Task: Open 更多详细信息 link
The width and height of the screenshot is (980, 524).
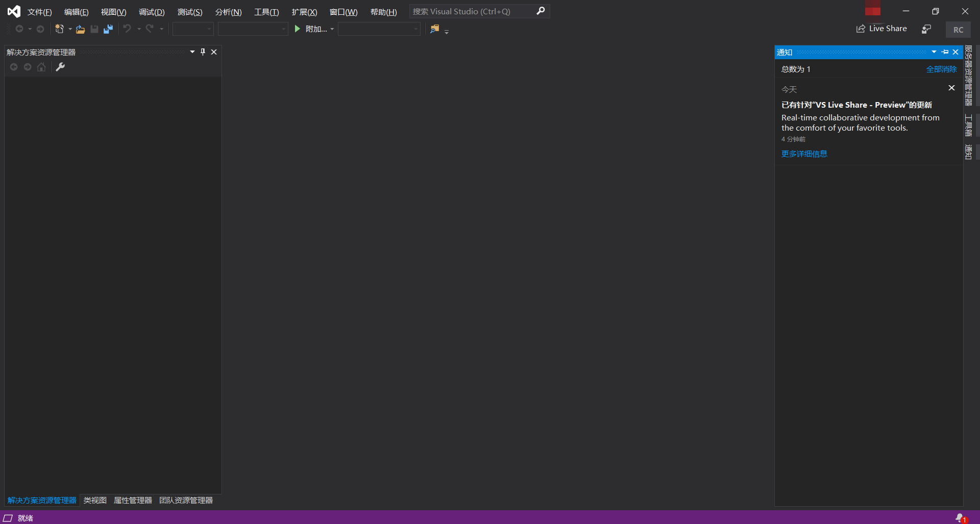Action: click(804, 154)
